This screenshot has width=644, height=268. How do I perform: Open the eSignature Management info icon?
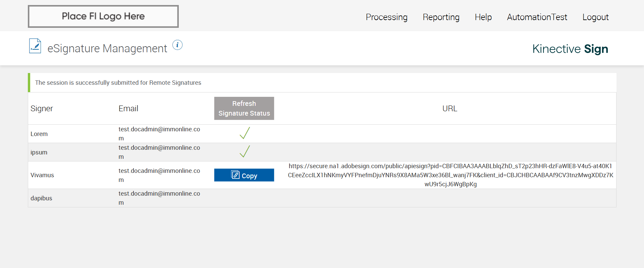click(177, 45)
